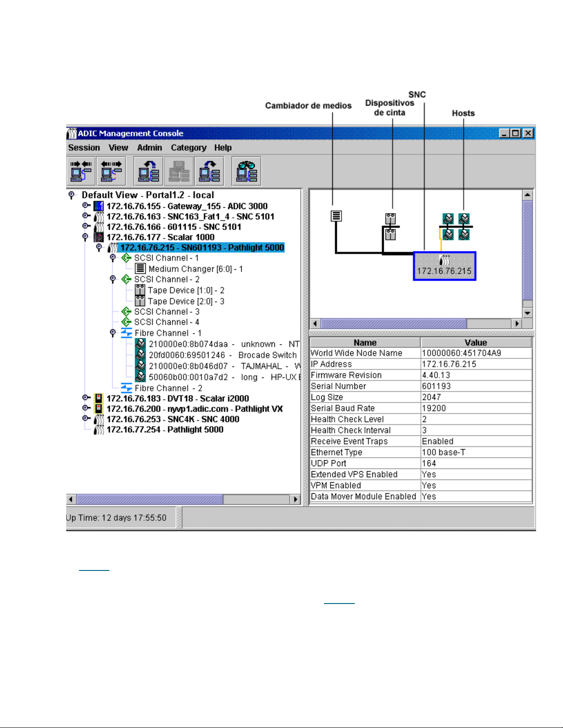This screenshot has width=563, height=728.
Task: Click the SNC163_Fat1_4 device icon in the tree
Action: click(98, 216)
